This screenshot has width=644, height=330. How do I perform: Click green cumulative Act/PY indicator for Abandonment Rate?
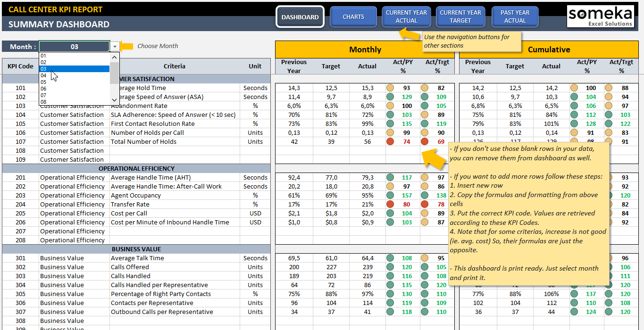click(x=574, y=106)
